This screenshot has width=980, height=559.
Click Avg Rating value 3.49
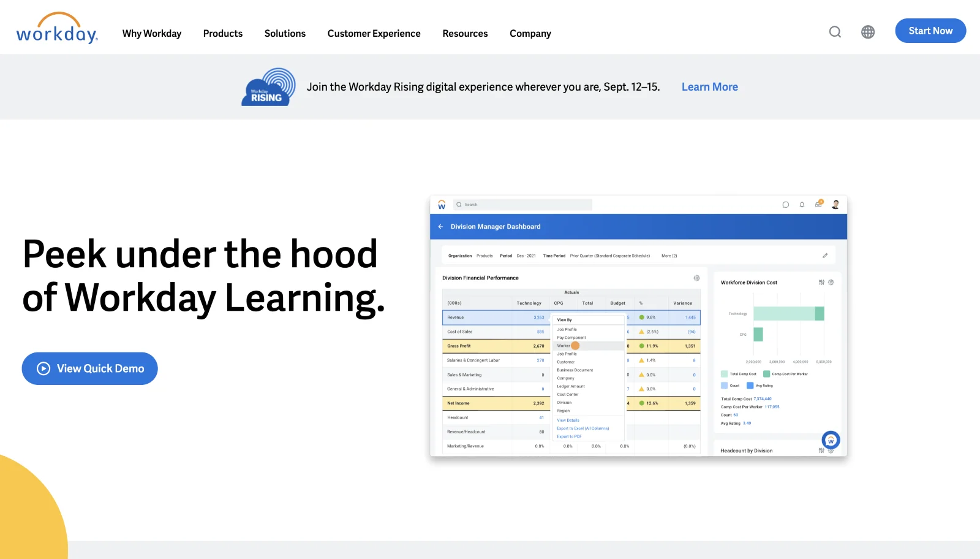(747, 424)
